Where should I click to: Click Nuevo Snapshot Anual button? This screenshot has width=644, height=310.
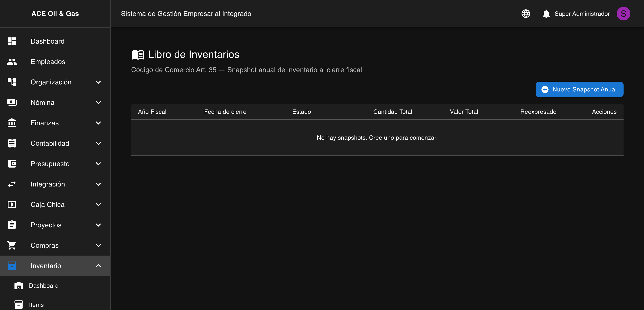[579, 89]
